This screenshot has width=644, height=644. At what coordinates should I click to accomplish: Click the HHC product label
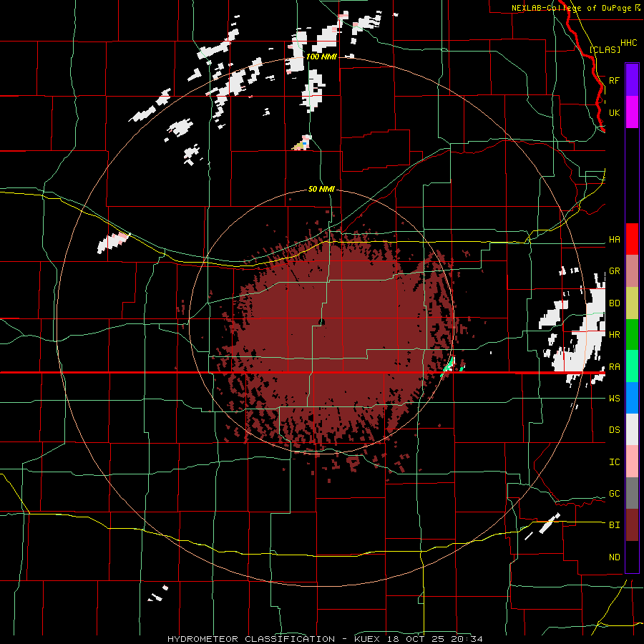tap(628, 43)
